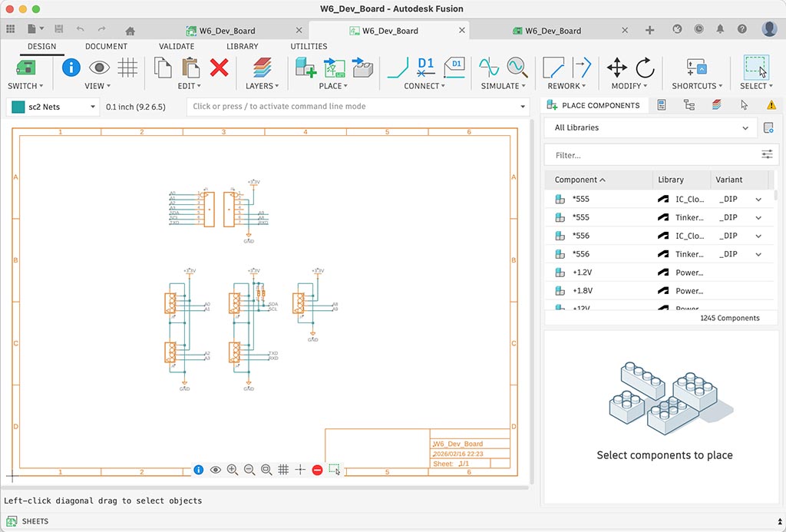Click the selection arrow icon beside the layers panel icon
This screenshot has width=786, height=532.
744,105
